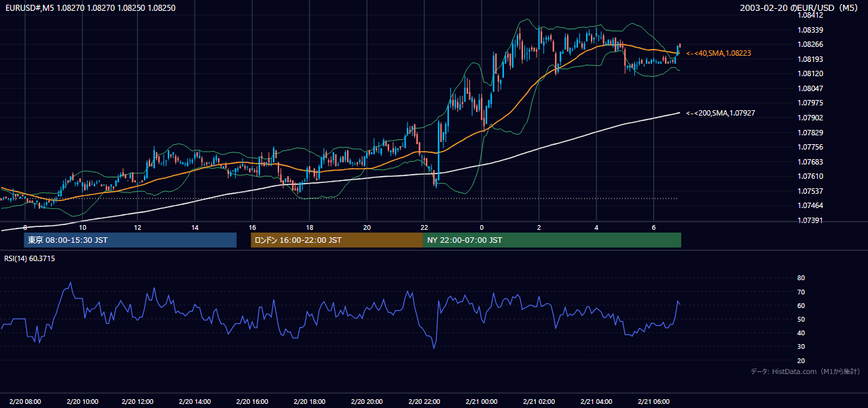Click hour tick 16 under the price chart
Viewport: 868px width, 408px height.
252,227
